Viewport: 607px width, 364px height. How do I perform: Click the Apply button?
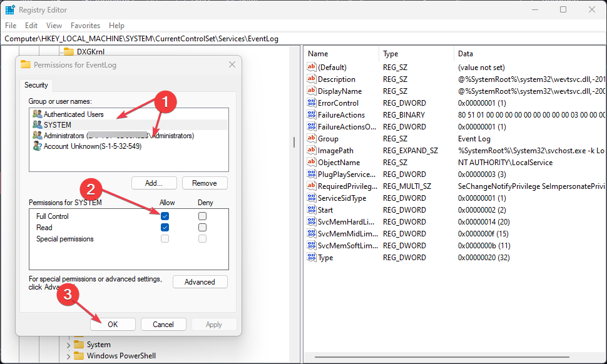(213, 324)
